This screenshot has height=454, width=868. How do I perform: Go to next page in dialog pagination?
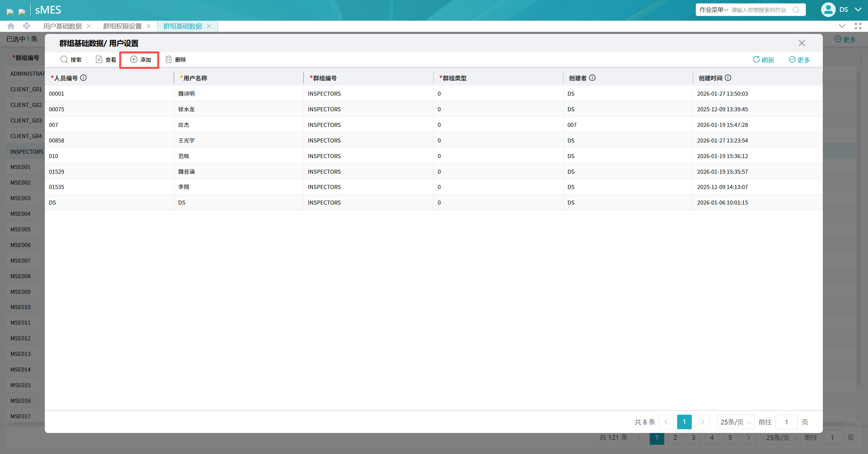click(703, 422)
